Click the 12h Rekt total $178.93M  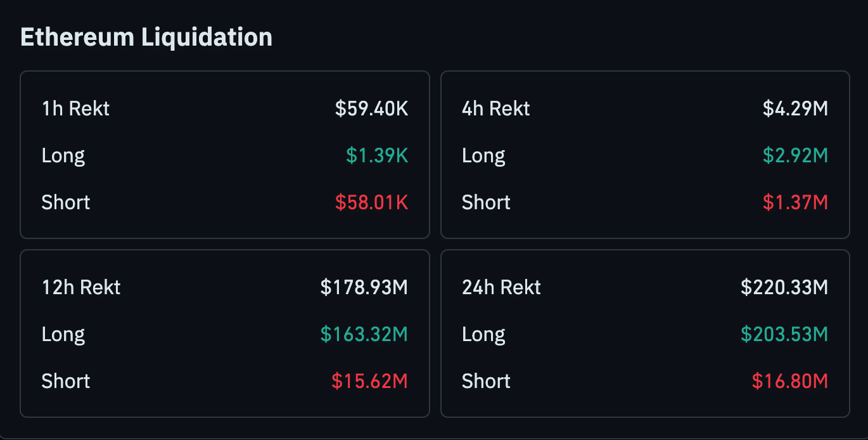click(x=364, y=287)
